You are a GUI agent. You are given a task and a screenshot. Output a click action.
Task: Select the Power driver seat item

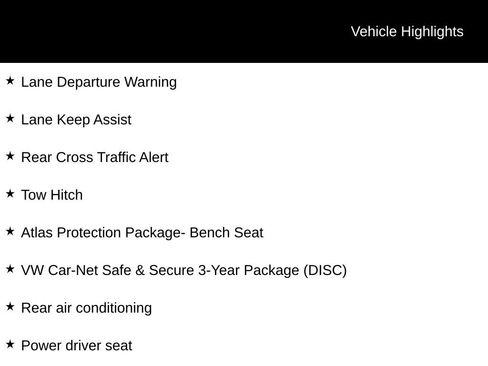coord(76,346)
